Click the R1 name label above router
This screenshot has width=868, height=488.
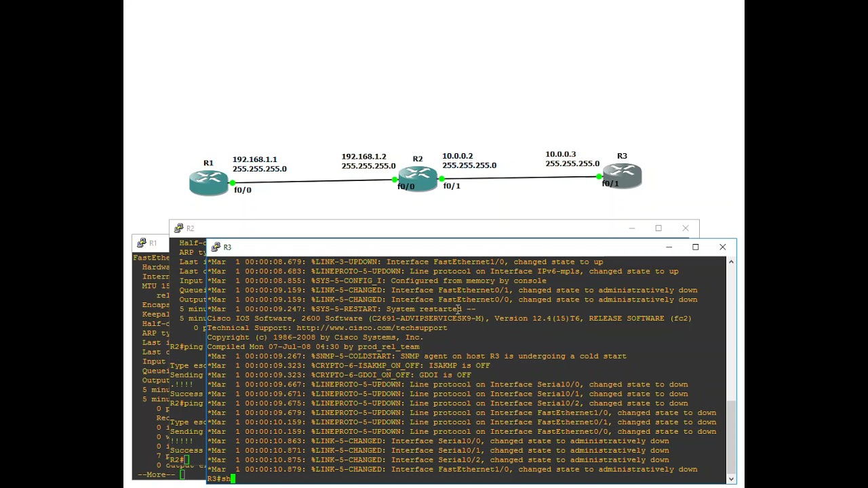[208, 163]
